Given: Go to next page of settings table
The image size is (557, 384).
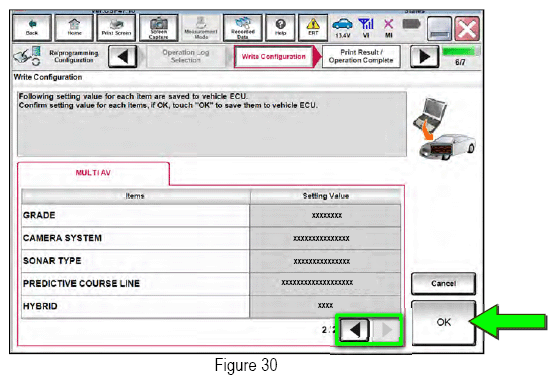Looking at the screenshot, I should coord(386,330).
